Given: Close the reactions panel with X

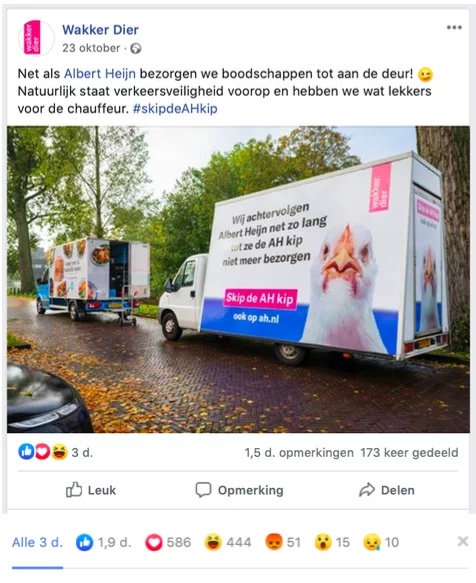Looking at the screenshot, I should click(x=463, y=541).
